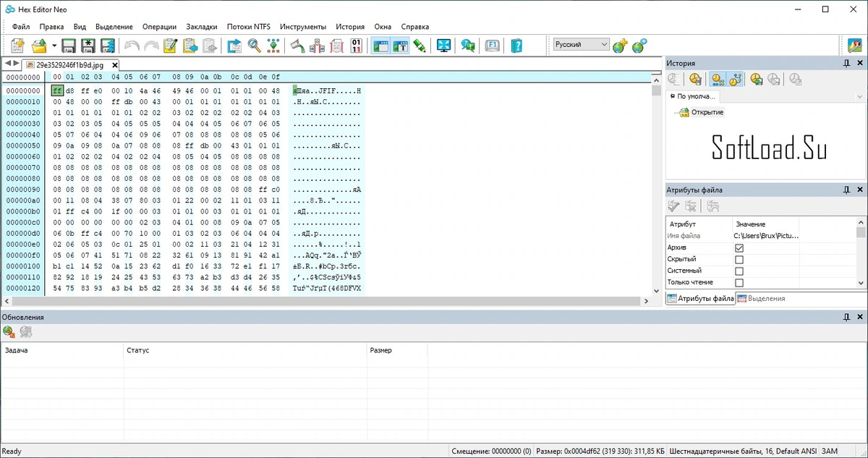Viewport: 868px width, 458px height.
Task: Click the Undo arrow icon
Action: (132, 46)
